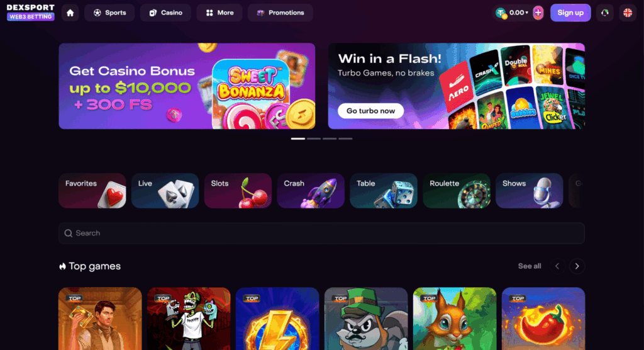Screen dimensions: 644x350
Task: Open the Sports menu
Action: 109,13
